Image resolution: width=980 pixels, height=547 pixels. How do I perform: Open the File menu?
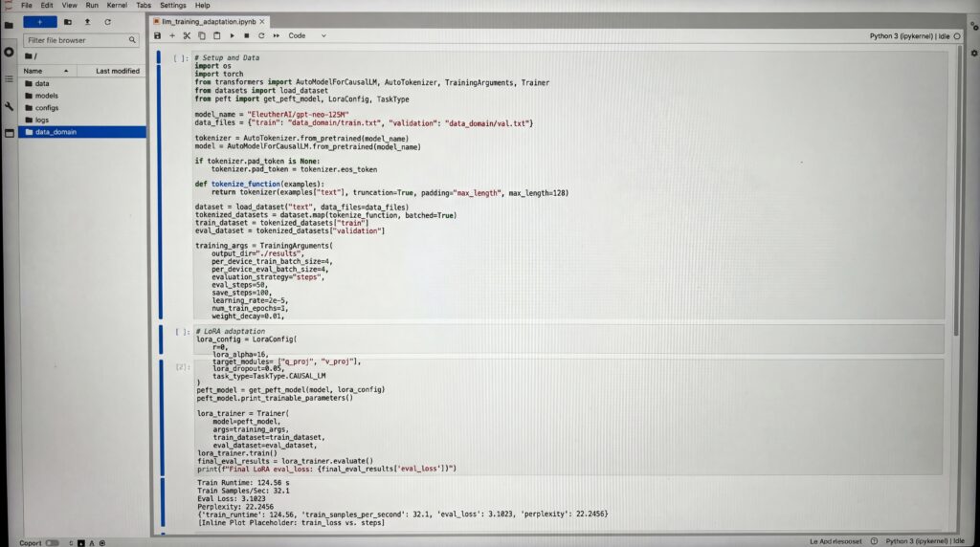27,5
